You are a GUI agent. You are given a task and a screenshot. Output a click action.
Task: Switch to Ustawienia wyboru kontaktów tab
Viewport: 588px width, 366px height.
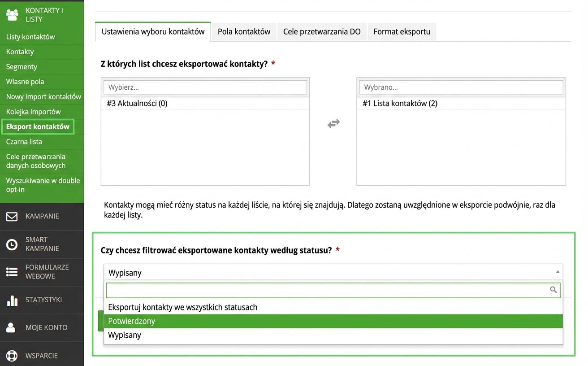[153, 31]
